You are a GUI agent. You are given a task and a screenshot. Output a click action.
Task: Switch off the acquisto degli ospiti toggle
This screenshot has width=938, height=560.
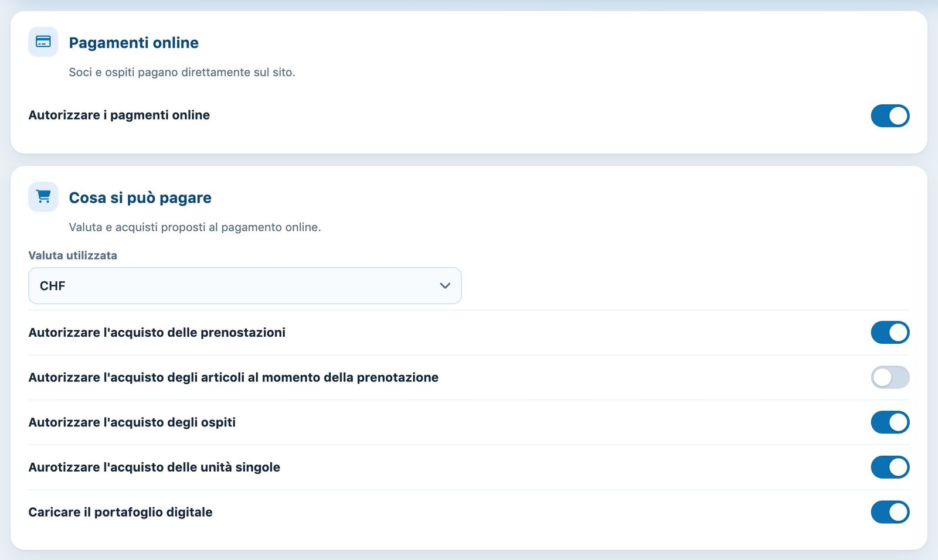pos(890,422)
